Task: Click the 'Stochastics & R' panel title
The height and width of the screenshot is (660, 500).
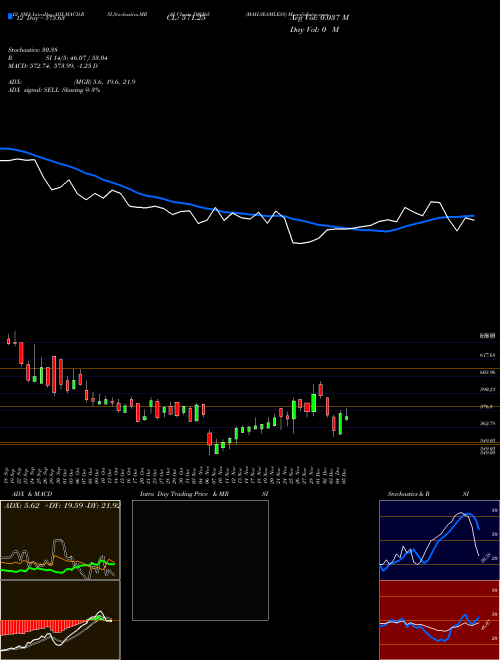Action: click(x=408, y=494)
